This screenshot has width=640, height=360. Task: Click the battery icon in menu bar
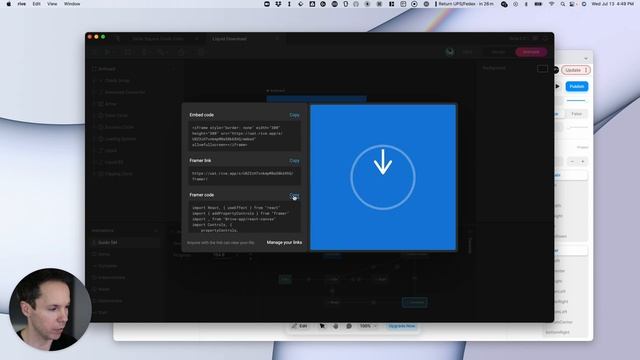click(538, 4)
